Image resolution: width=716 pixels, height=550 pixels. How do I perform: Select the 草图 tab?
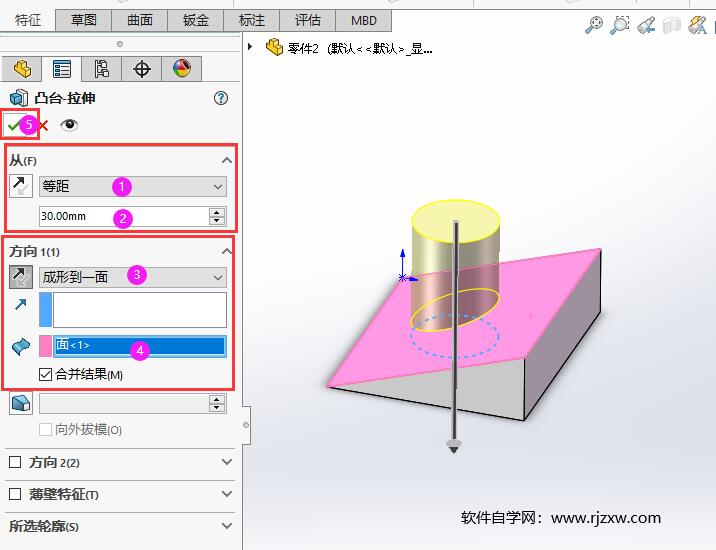point(84,21)
